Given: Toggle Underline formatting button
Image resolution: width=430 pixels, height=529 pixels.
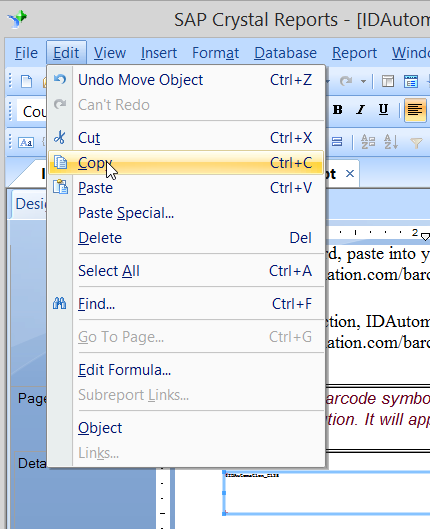Looking at the screenshot, I should pyautogui.click(x=383, y=110).
